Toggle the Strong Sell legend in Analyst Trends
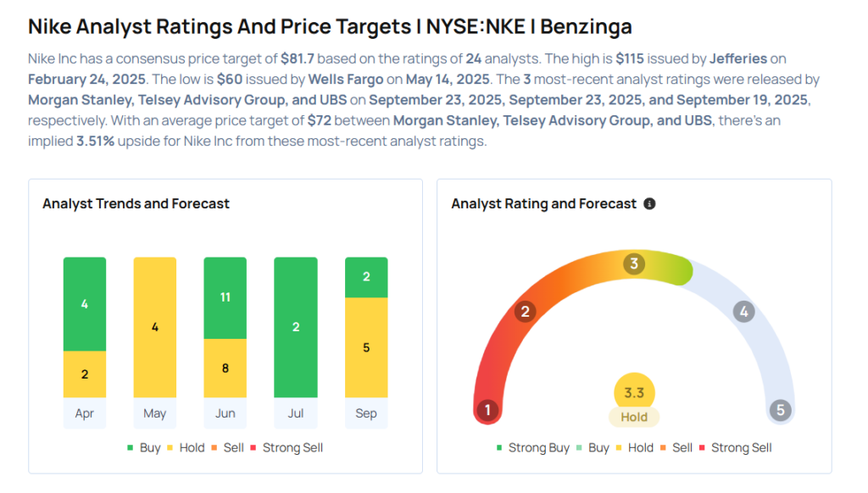The width and height of the screenshot is (868, 493). (287, 447)
